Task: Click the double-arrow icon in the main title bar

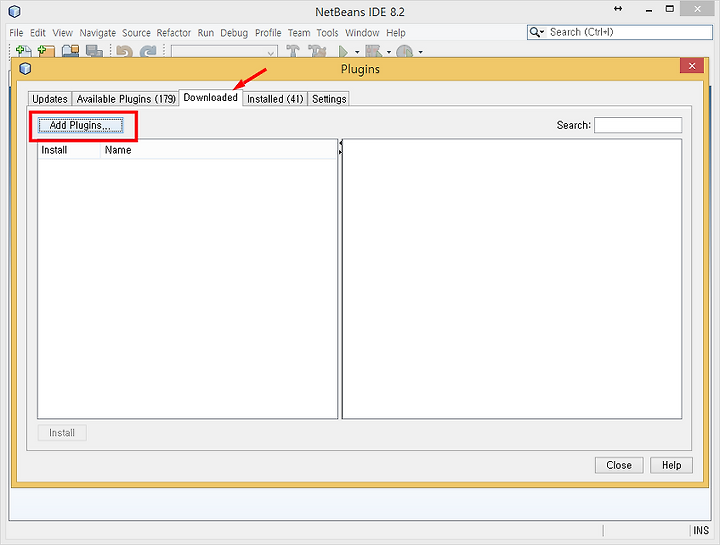Action: tap(618, 9)
